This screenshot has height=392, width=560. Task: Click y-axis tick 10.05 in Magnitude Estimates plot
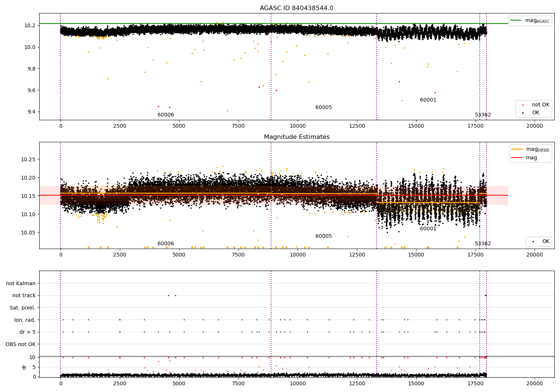point(28,233)
